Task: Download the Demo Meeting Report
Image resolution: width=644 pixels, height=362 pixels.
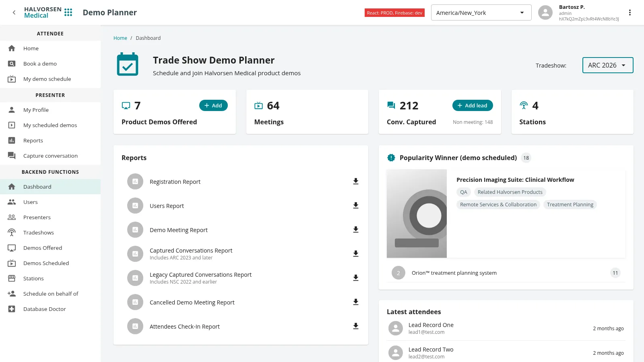Action: [356, 230]
